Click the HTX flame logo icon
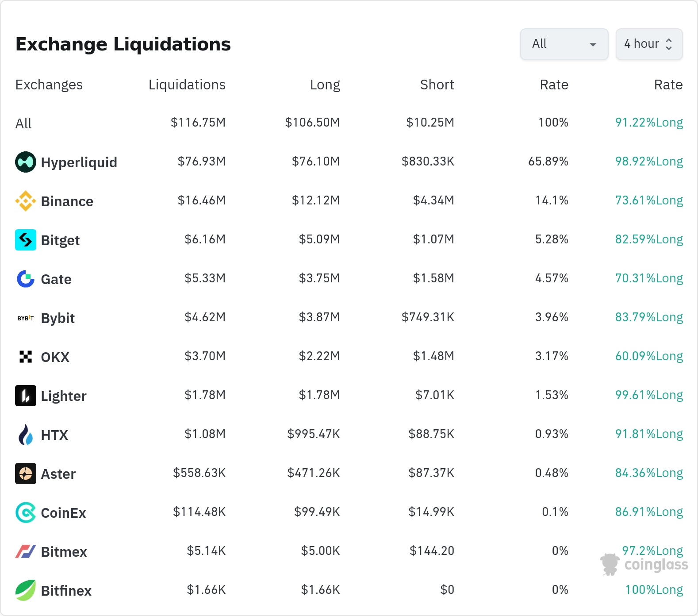Screen dimensions: 698x616 26,435
